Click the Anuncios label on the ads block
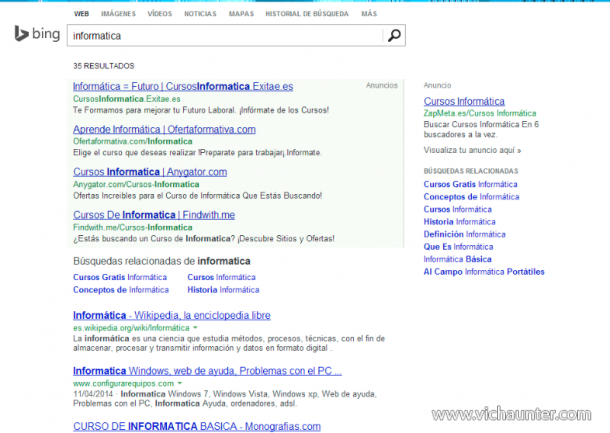 [382, 86]
